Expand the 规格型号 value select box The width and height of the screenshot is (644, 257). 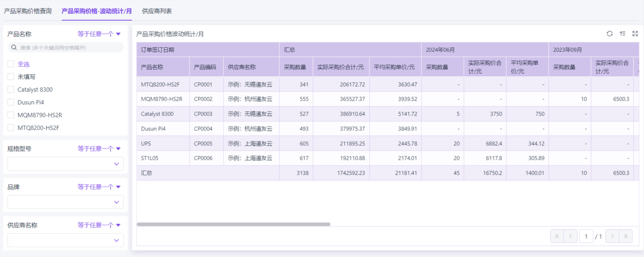click(x=65, y=164)
